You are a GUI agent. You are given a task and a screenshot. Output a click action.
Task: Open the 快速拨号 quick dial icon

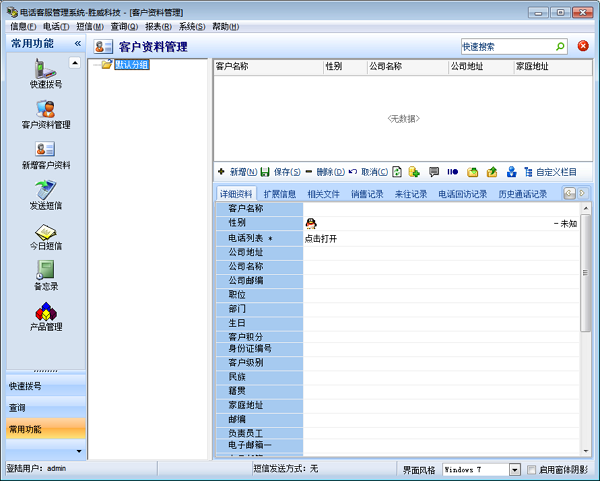[x=46, y=73]
